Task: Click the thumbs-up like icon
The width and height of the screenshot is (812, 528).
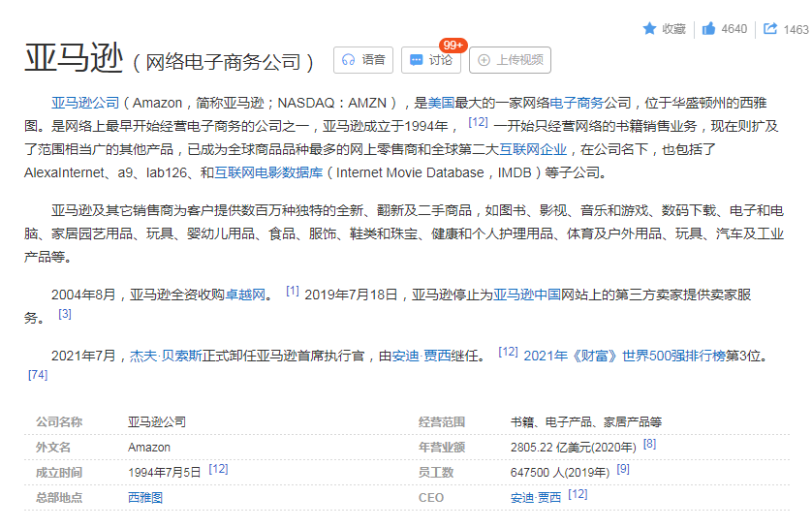Action: click(x=708, y=28)
